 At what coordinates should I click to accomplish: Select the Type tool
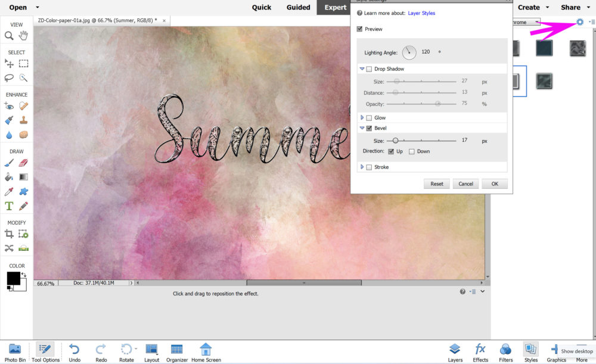click(9, 206)
